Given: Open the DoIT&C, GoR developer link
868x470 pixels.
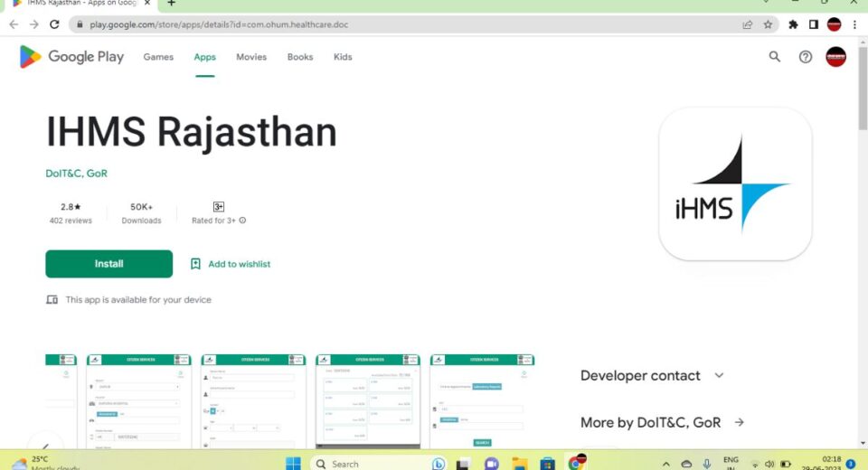Looking at the screenshot, I should click(x=76, y=174).
